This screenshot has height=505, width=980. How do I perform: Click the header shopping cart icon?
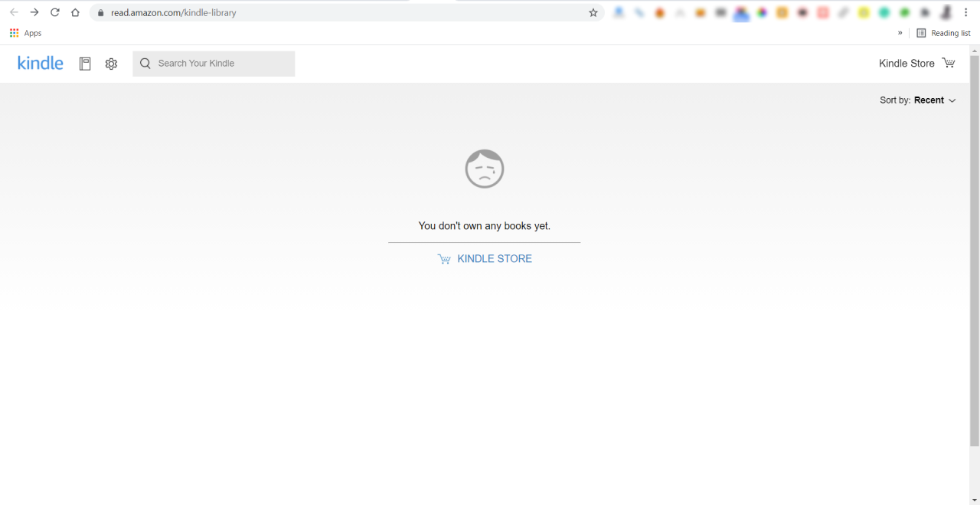pyautogui.click(x=949, y=63)
